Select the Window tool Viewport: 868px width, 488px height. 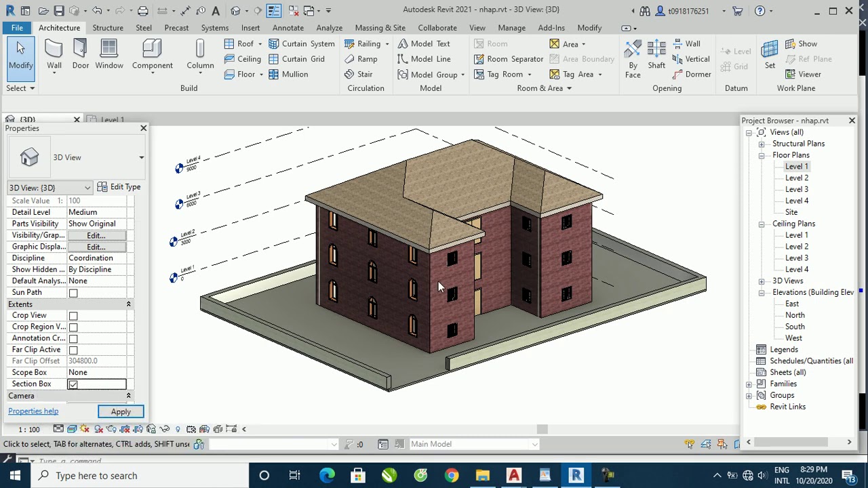click(109, 55)
